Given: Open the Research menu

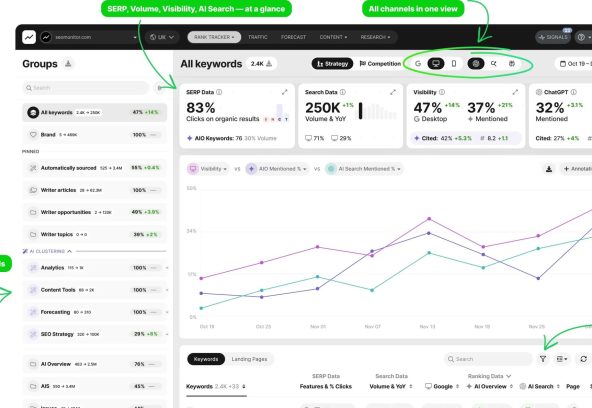Looking at the screenshot, I should (375, 37).
